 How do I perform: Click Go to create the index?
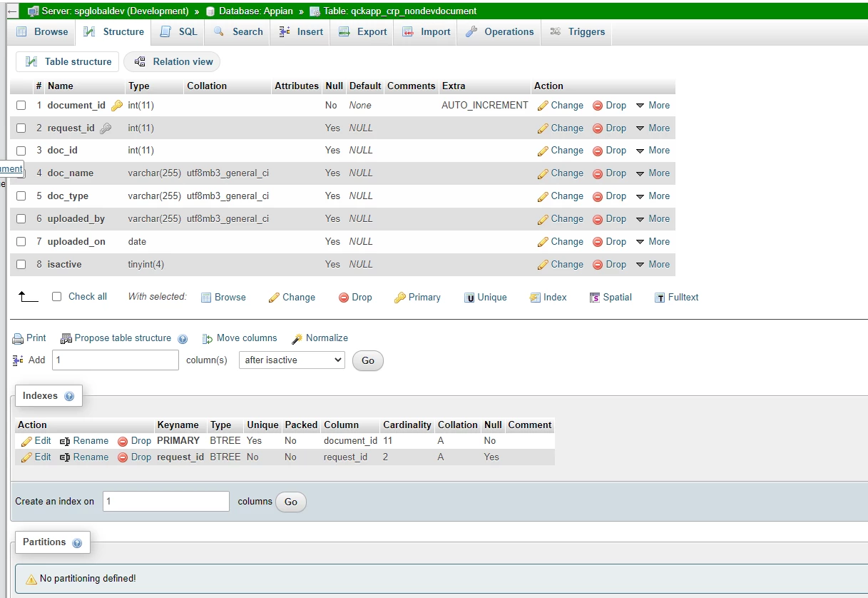[x=291, y=502]
